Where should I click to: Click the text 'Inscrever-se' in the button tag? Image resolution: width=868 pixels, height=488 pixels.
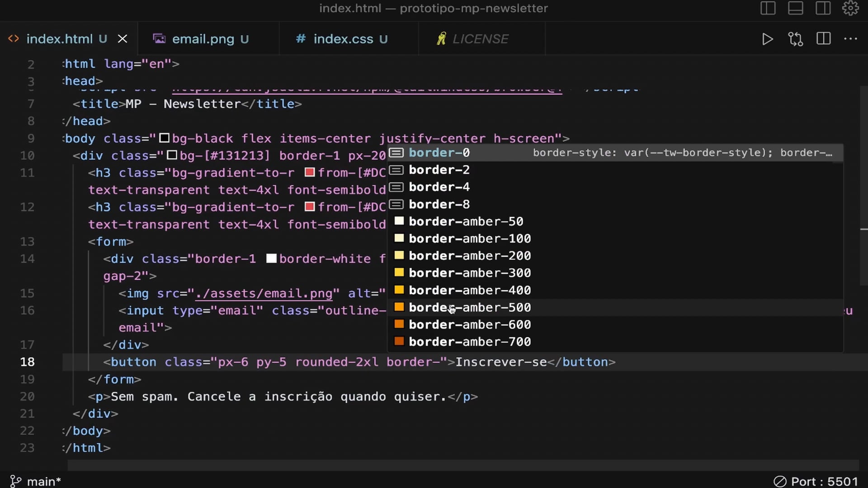pos(501,362)
